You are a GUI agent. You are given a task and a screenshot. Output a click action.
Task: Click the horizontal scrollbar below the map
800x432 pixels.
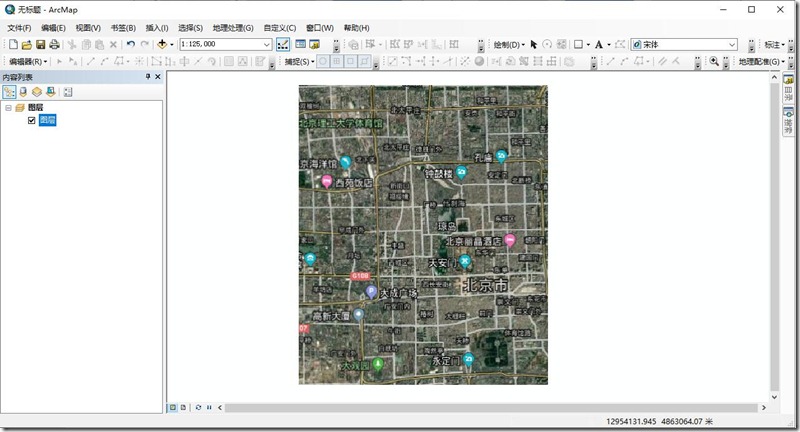(490, 407)
